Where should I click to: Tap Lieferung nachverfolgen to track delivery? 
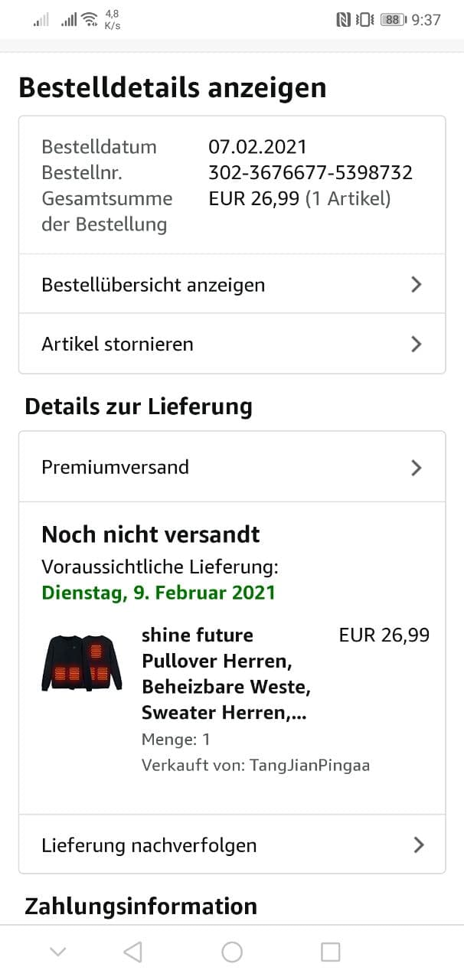[x=149, y=845]
